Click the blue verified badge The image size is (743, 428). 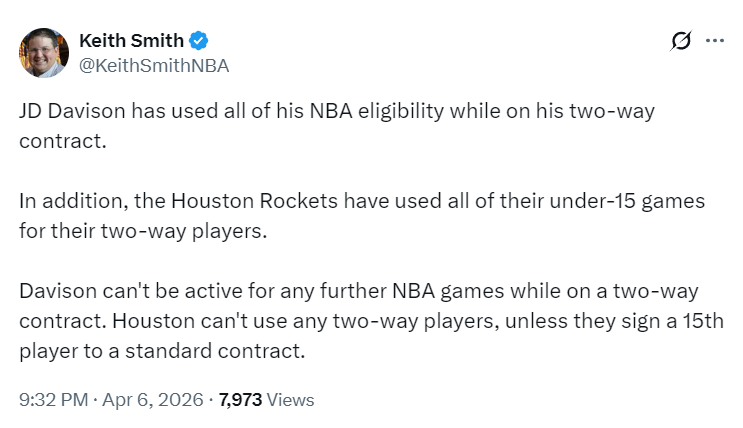pyautogui.click(x=199, y=41)
